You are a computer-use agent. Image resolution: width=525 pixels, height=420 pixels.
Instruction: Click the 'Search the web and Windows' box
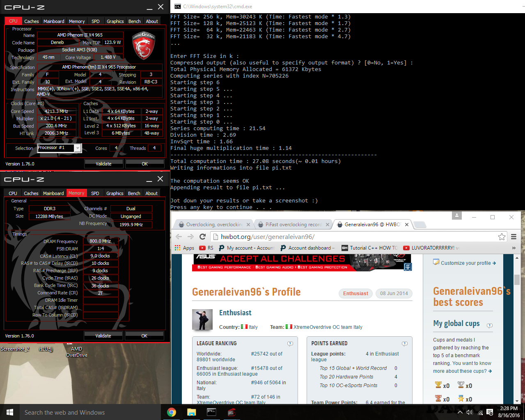(x=90, y=412)
